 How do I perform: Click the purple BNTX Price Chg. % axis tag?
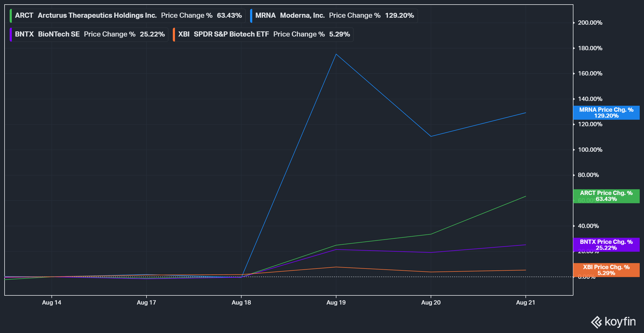pyautogui.click(x=606, y=245)
